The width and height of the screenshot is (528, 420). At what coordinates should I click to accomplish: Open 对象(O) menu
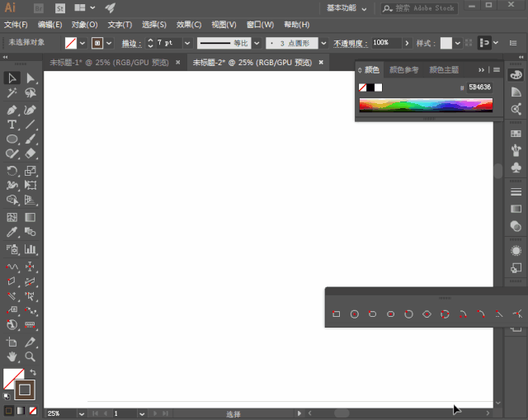[84, 25]
